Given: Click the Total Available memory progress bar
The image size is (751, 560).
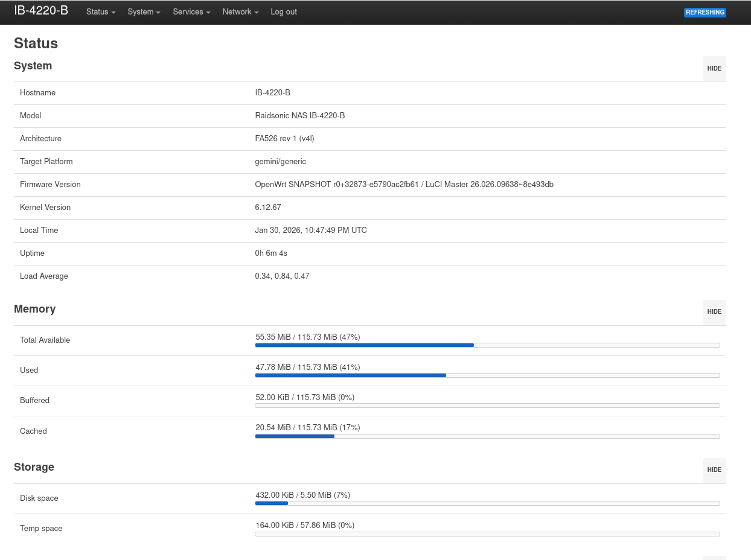Looking at the screenshot, I should 487,345.
